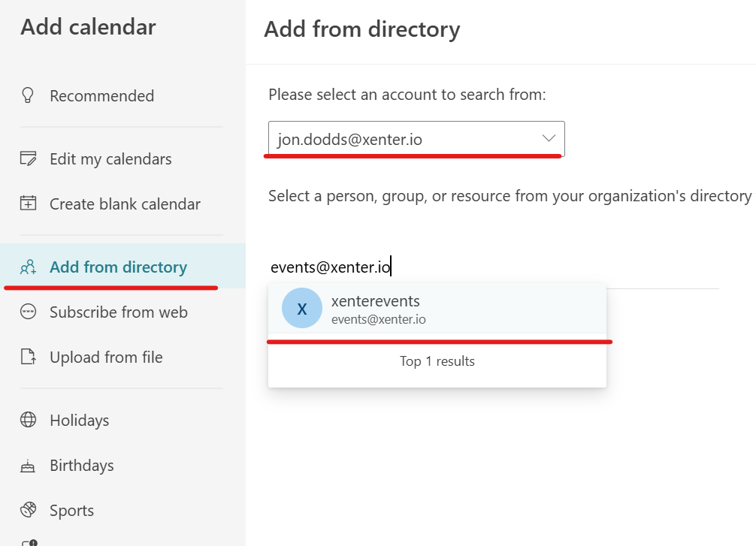This screenshot has width=756, height=546.
Task: Click the calendar-plus icon for Create blank calendar
Action: (x=28, y=204)
